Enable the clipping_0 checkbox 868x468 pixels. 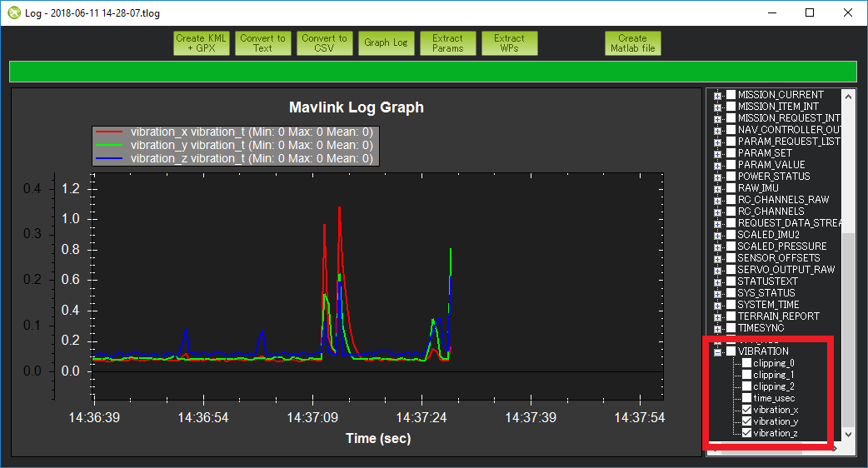pyautogui.click(x=746, y=363)
